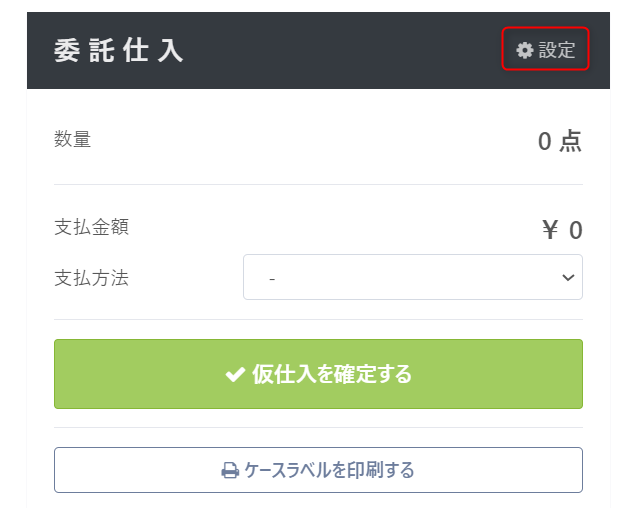Select the dash value in 支払方法 combo box
The image size is (631, 508).
272,279
